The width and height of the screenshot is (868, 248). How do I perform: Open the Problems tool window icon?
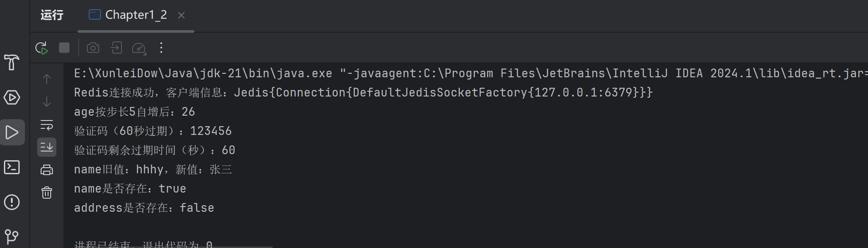(x=12, y=202)
